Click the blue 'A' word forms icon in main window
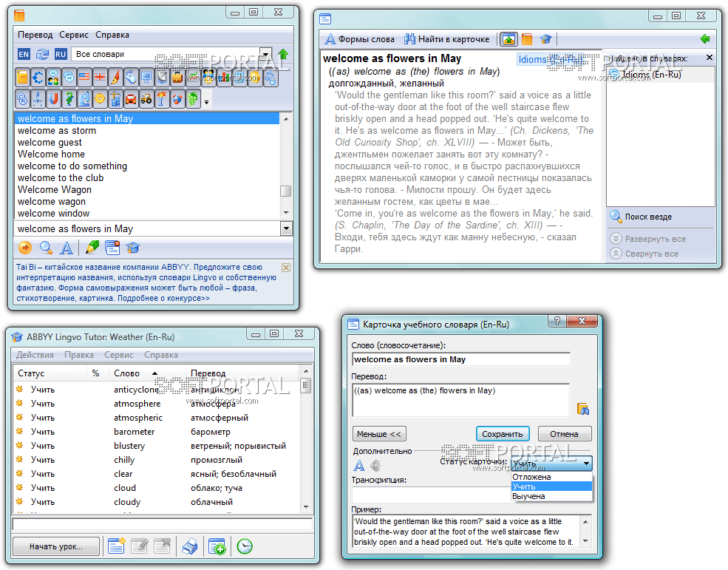728x570 pixels. click(x=67, y=248)
